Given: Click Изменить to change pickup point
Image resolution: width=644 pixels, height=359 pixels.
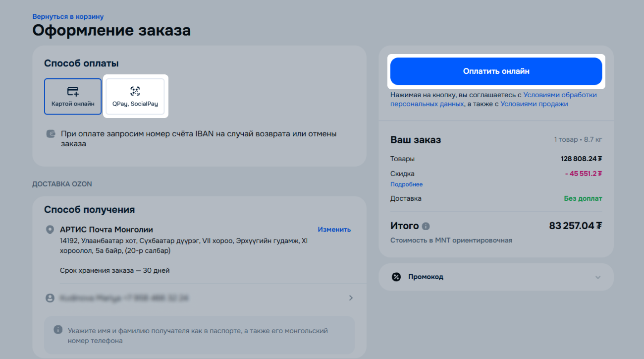Looking at the screenshot, I should (x=334, y=230).
